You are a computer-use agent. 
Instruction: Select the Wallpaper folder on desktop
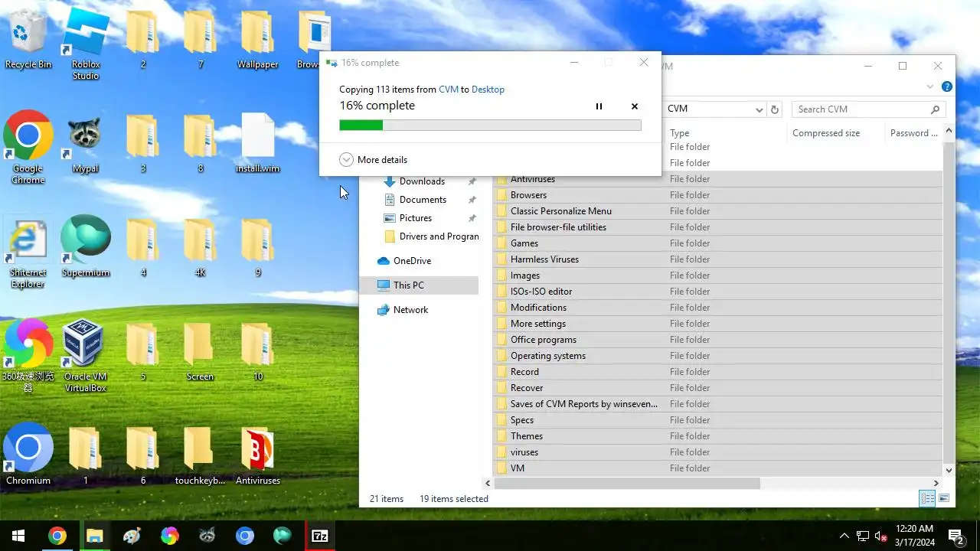[258, 40]
